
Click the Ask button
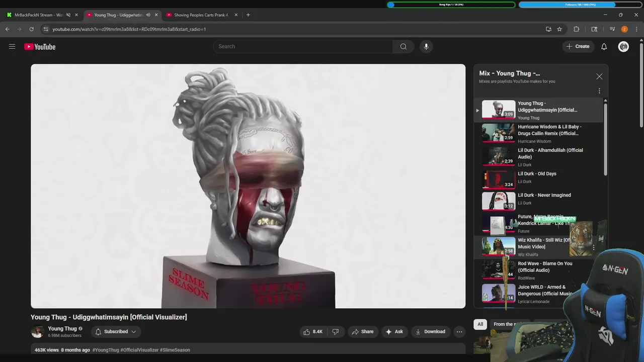tap(394, 332)
